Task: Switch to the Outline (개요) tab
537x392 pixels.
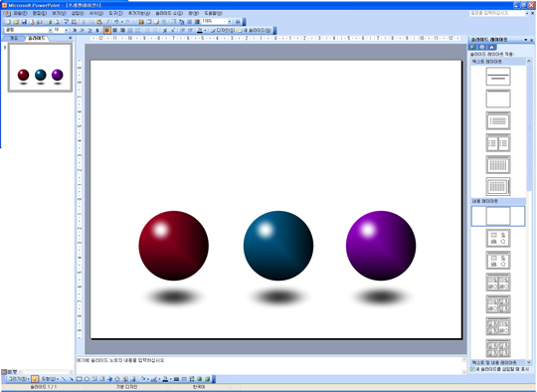Action: pos(14,38)
